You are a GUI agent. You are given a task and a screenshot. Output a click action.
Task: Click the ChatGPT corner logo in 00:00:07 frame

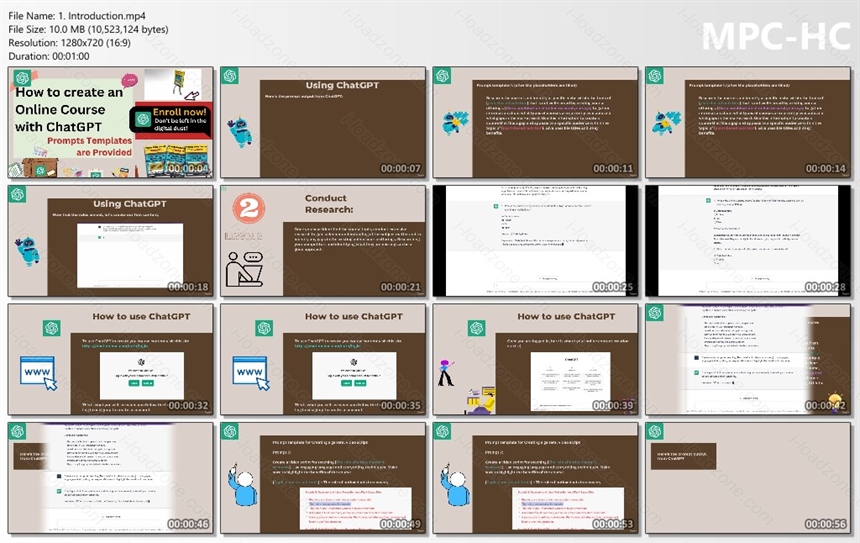[230, 76]
